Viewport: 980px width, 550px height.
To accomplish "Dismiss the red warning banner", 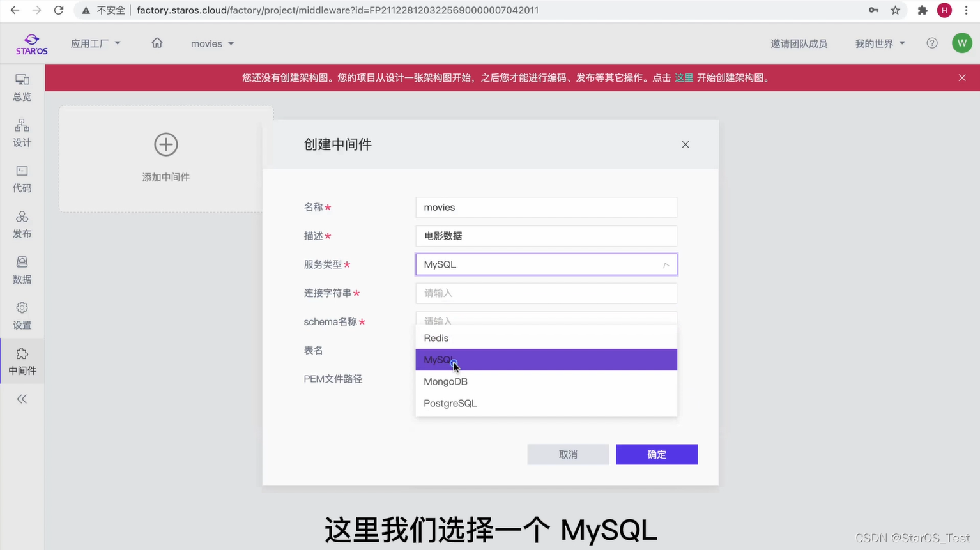I will pyautogui.click(x=962, y=78).
